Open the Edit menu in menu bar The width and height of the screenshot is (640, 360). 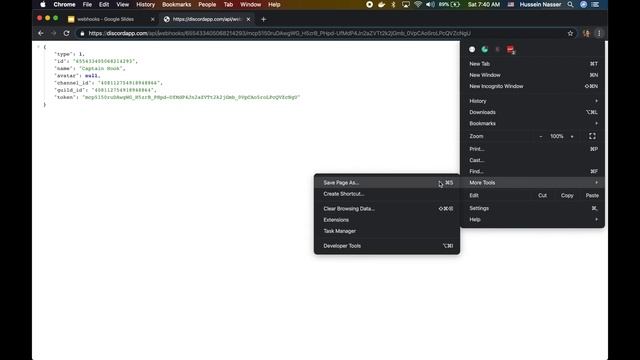point(104,4)
